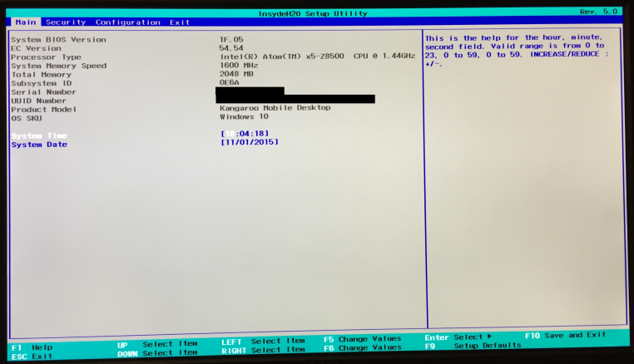Select the System Time label
Viewport: 634px width, 364px height.
[x=39, y=135]
